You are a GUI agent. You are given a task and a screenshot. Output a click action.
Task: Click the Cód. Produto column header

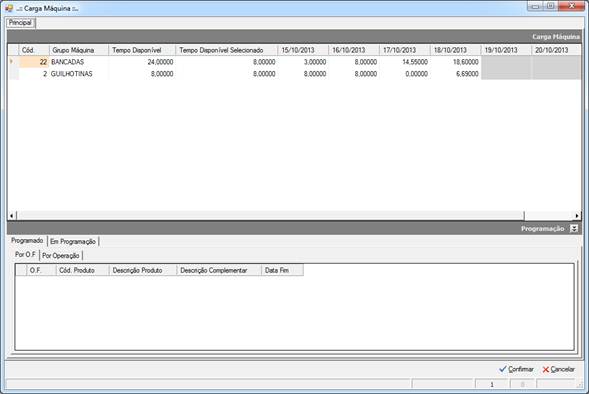click(x=83, y=270)
